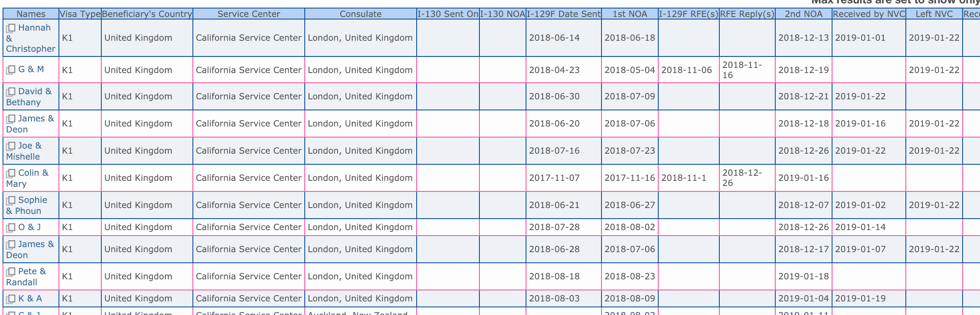The image size is (980, 315).
Task: Click the timeline icon beside Hannah & Christopher
Action: [11, 28]
